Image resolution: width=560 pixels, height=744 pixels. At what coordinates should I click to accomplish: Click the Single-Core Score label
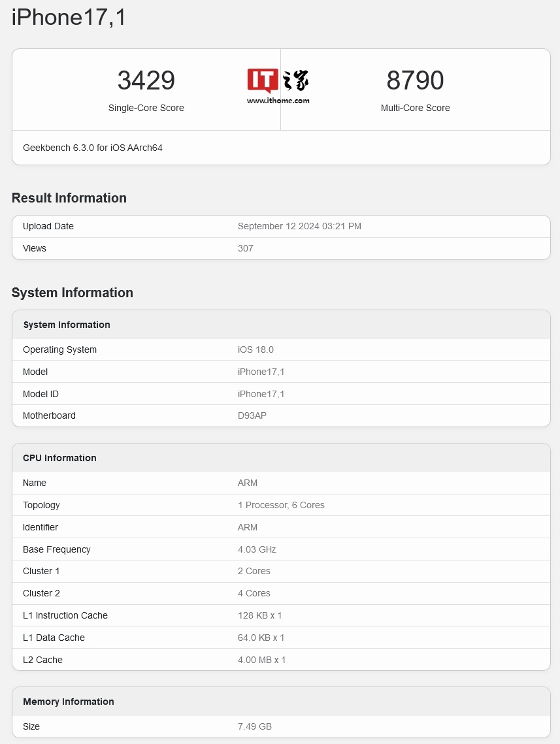[146, 108]
